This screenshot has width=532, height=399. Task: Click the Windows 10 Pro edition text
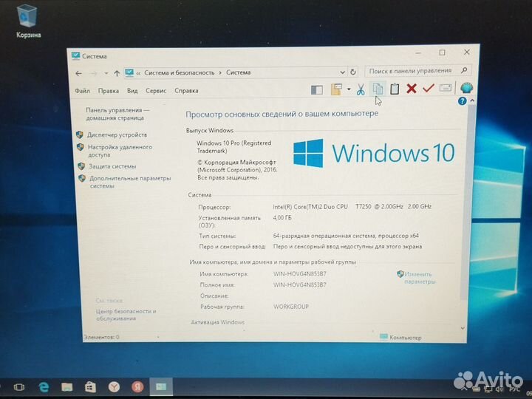coord(233,147)
